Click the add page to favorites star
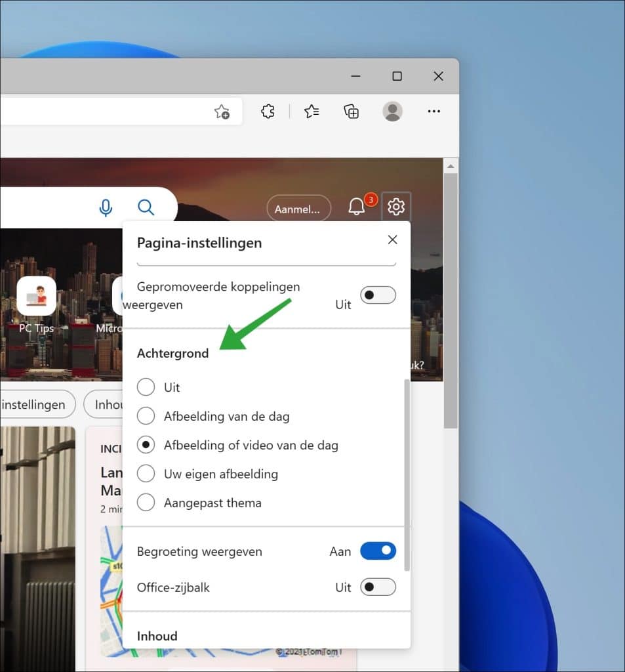 tap(222, 112)
